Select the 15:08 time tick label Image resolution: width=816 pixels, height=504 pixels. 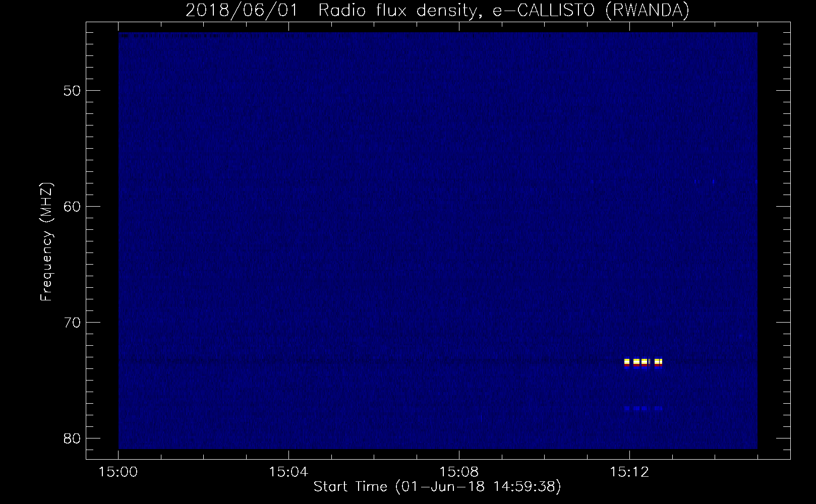(459, 472)
